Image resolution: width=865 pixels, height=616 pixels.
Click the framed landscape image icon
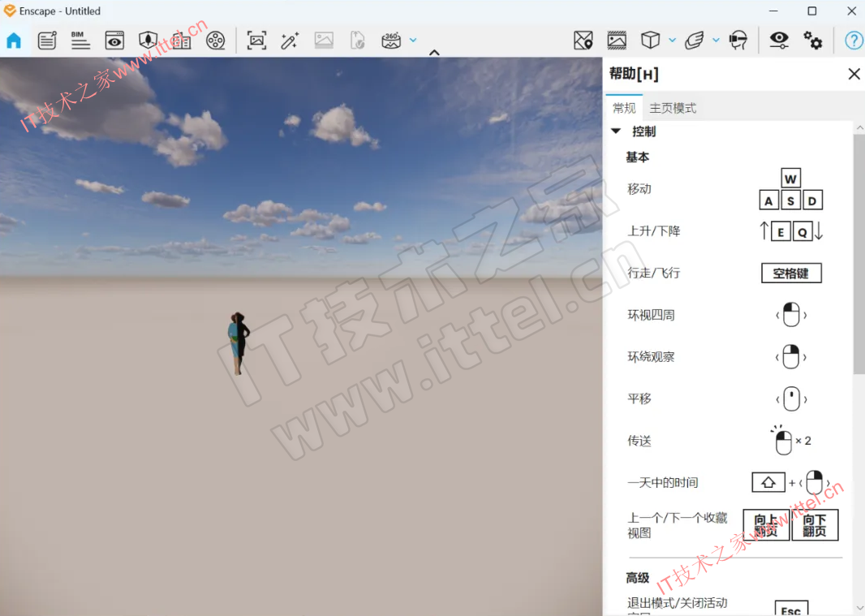click(617, 41)
